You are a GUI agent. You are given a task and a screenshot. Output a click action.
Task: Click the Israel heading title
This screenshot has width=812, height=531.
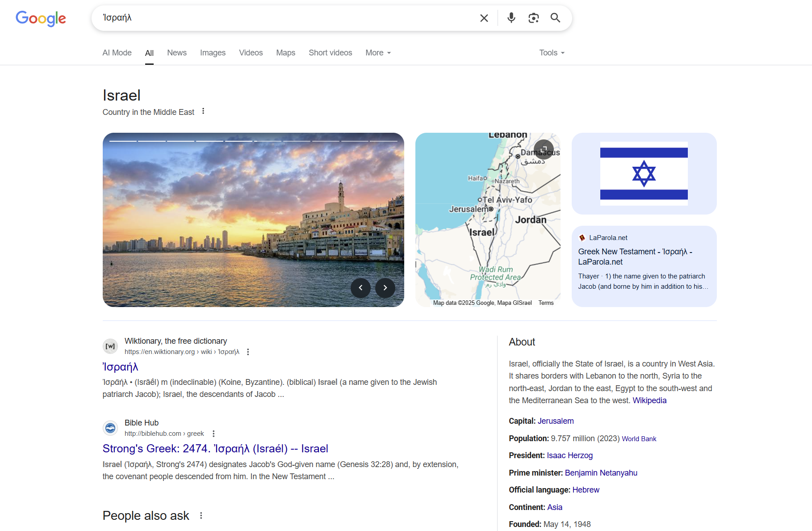(121, 95)
